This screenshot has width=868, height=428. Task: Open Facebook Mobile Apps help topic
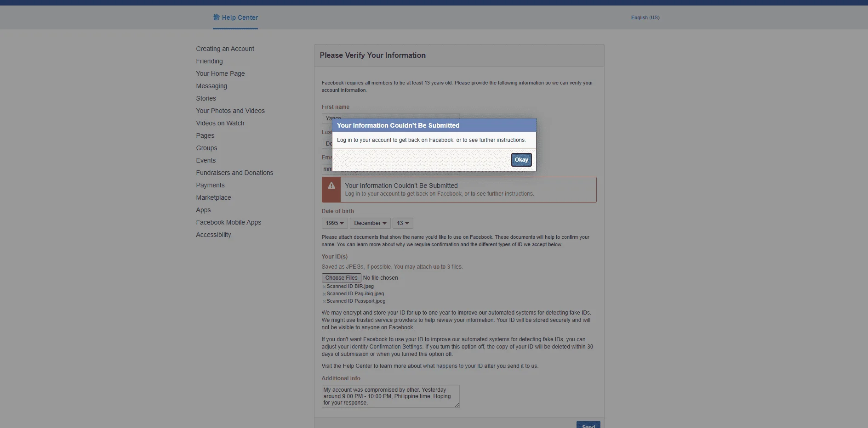tap(228, 222)
